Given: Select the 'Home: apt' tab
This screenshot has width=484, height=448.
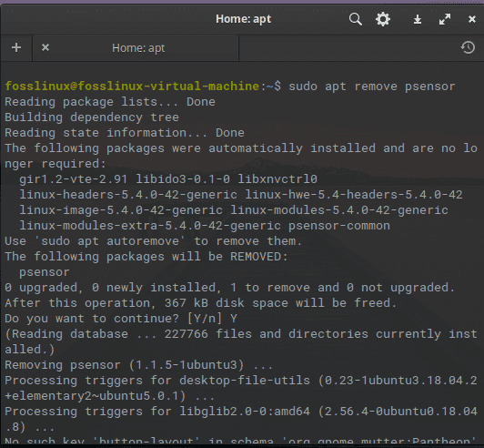Looking at the screenshot, I should tap(136, 48).
